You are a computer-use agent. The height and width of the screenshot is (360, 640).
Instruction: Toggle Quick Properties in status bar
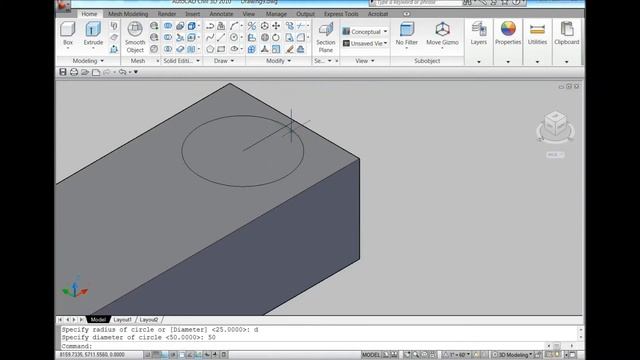pyautogui.click(x=224, y=355)
